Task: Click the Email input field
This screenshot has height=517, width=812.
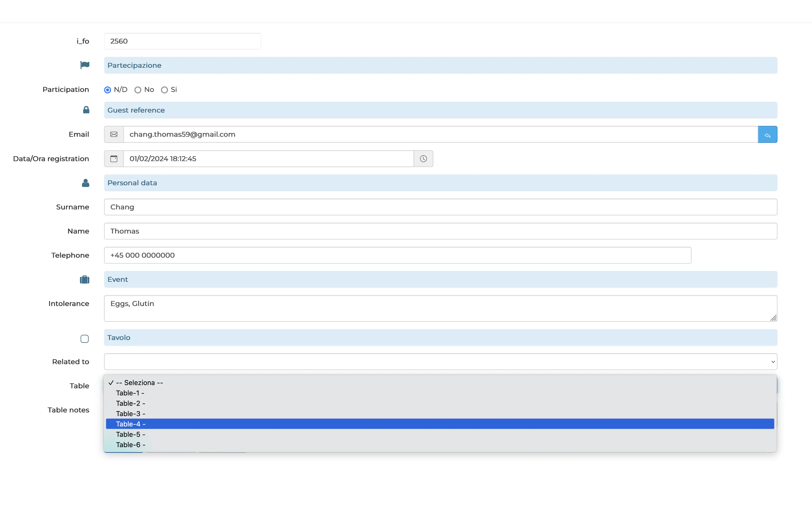Action: point(441,135)
